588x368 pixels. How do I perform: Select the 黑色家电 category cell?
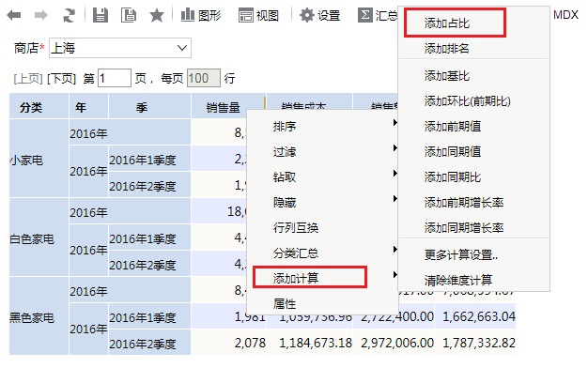pos(39,316)
